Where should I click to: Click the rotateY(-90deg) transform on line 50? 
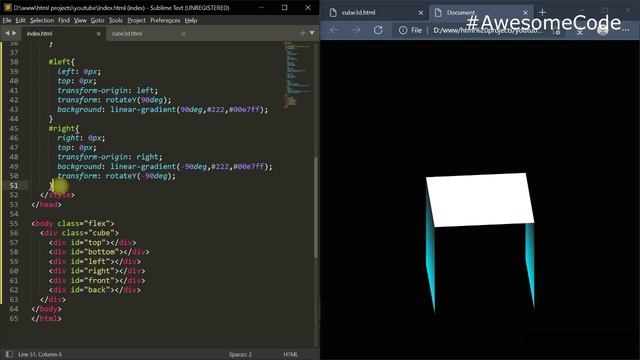[141, 176]
